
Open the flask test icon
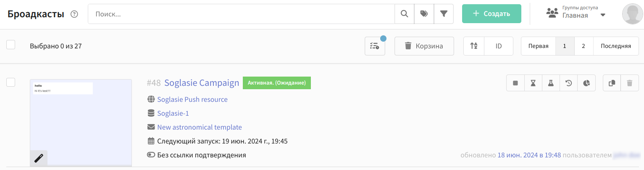(x=551, y=83)
